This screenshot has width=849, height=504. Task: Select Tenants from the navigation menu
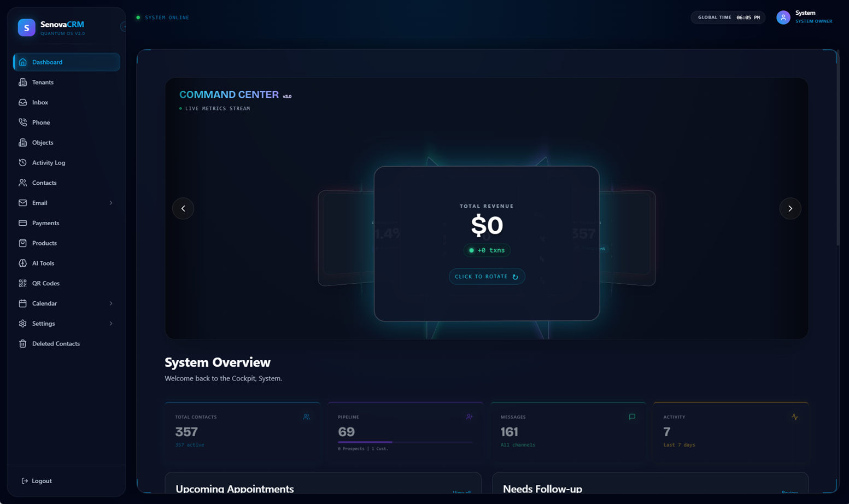tap(43, 82)
